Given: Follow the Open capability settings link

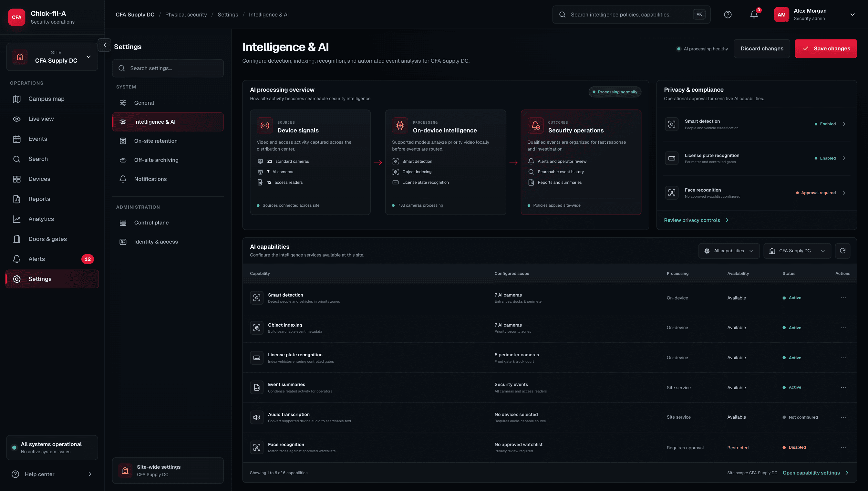Looking at the screenshot, I should 815,473.
